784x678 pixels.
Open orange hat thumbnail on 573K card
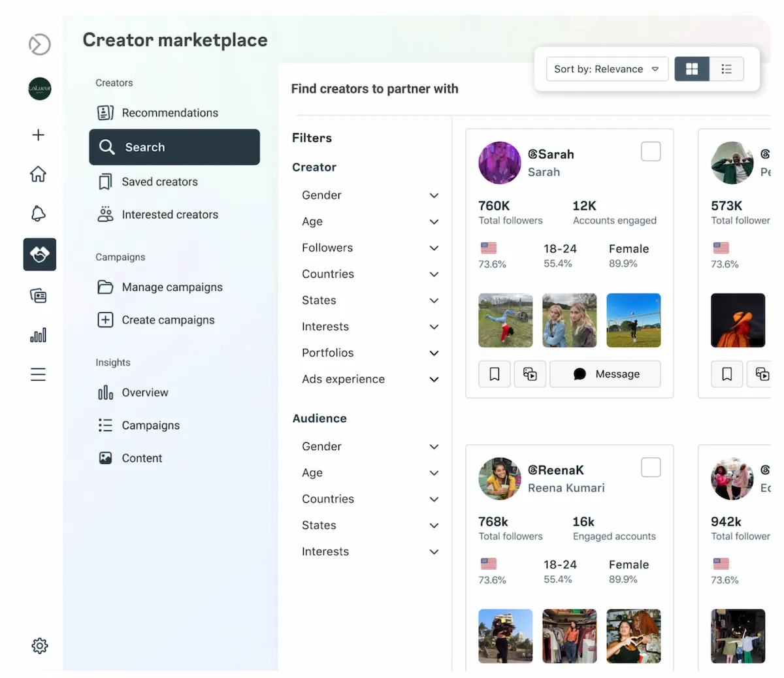click(738, 320)
